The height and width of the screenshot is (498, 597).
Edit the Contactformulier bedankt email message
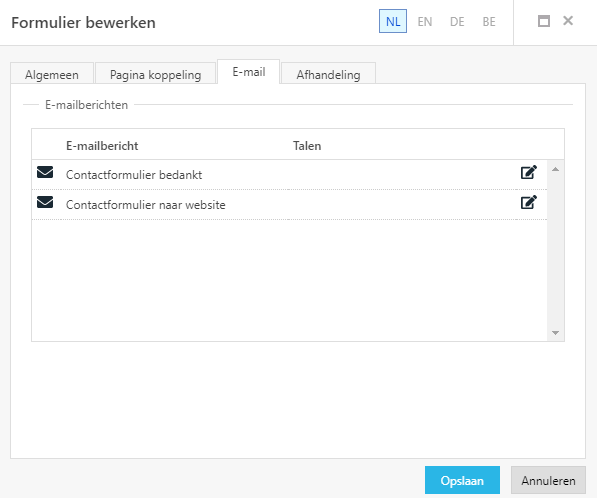click(529, 172)
